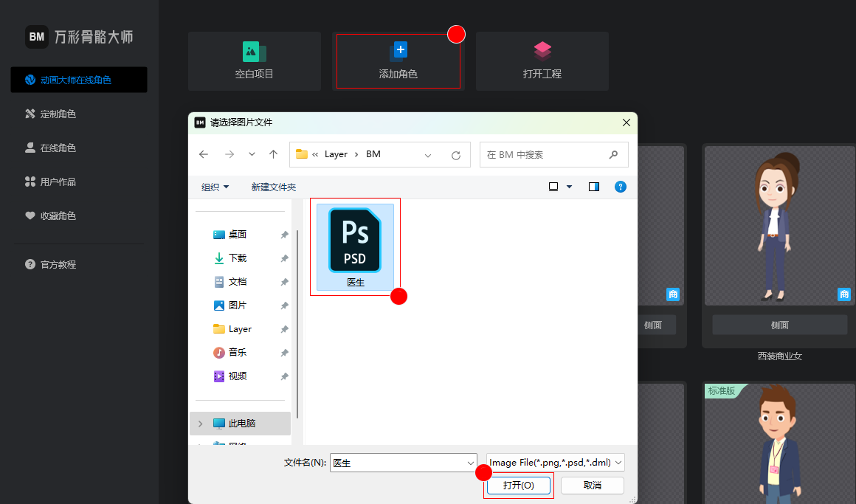Screen dimensions: 856x504
Task: Click 新建文件夹 new folder button
Action: click(x=274, y=187)
